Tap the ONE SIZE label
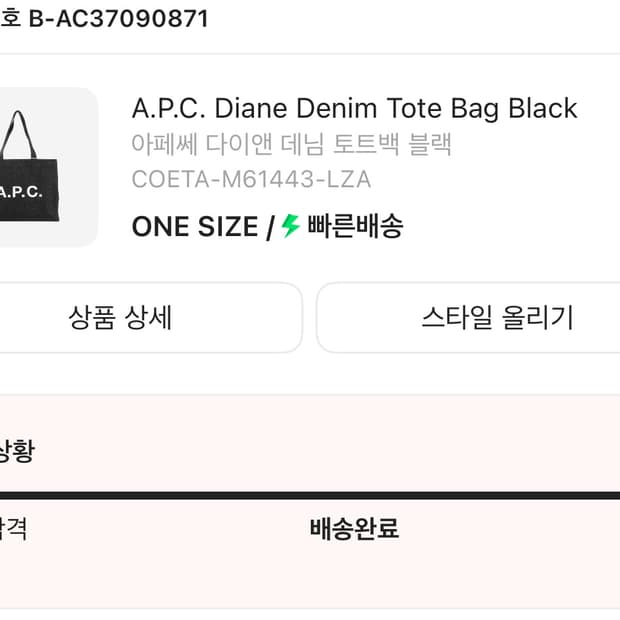The height and width of the screenshot is (620, 620). tap(194, 227)
